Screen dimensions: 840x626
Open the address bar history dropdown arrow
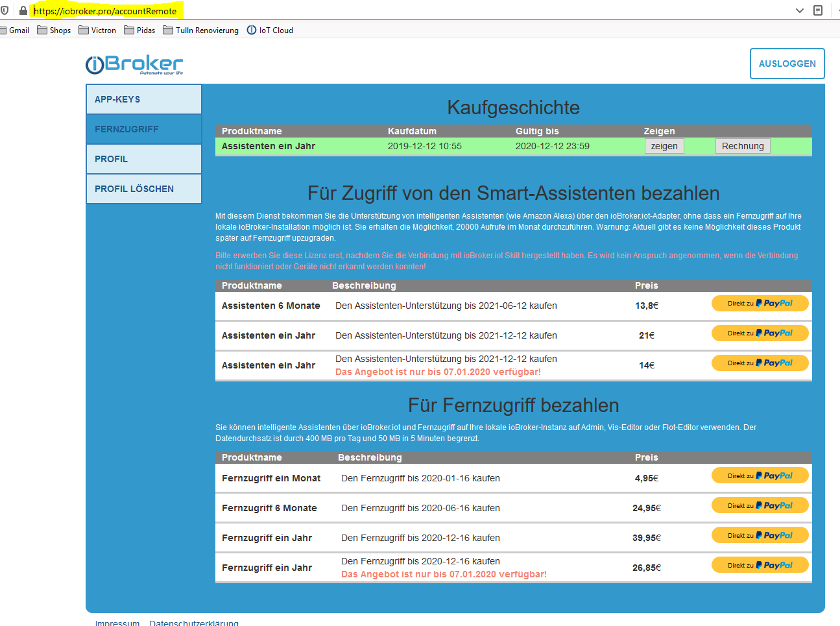pos(800,10)
